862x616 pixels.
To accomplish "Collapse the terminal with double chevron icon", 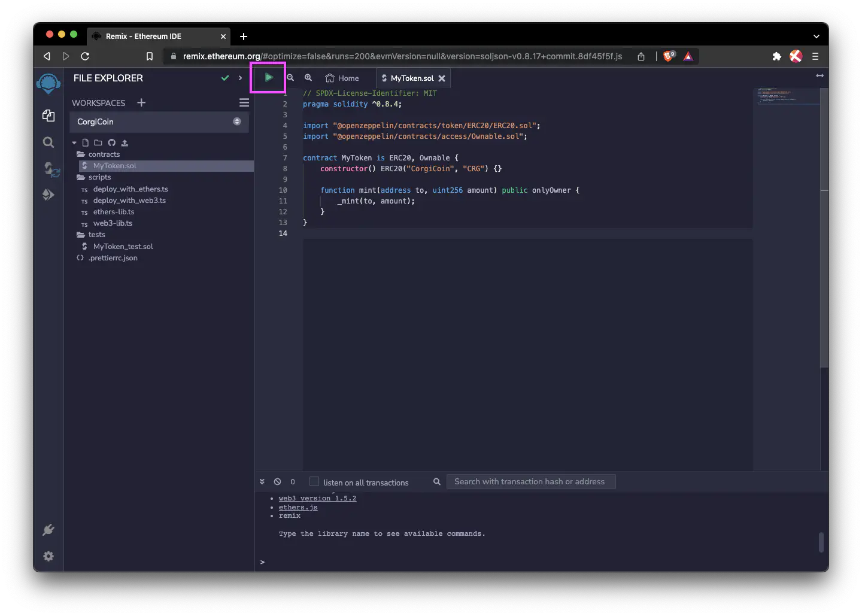I will [262, 481].
